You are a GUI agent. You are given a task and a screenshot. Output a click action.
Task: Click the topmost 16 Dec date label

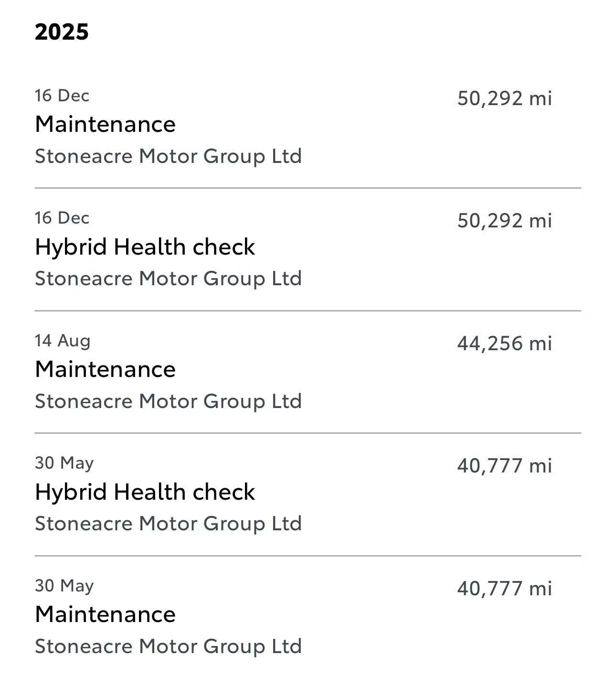[62, 96]
